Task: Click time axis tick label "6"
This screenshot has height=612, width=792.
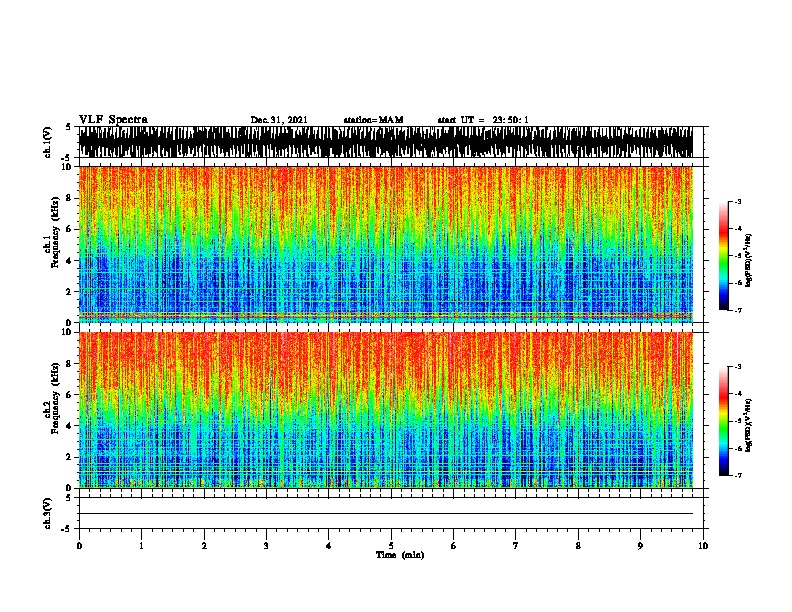Action: [454, 546]
